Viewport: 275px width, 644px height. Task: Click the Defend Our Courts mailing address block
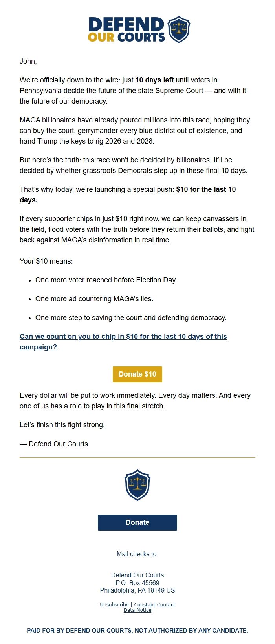(137, 583)
